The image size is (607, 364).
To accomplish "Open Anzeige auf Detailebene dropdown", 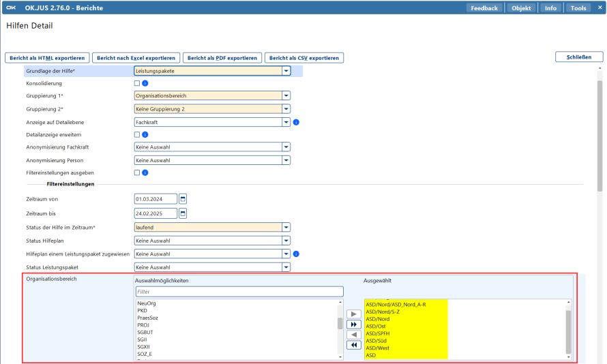I will pos(286,122).
